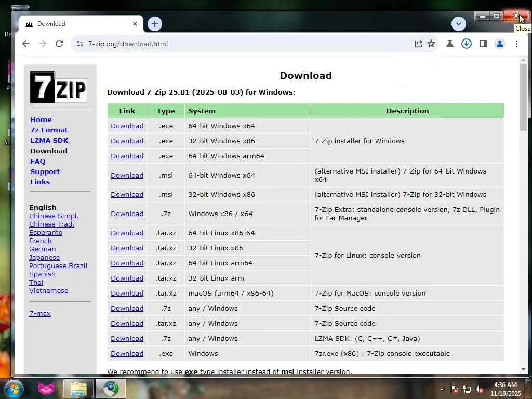The image size is (532, 399).
Task: Open Action Center flag icon
Action: click(455, 389)
